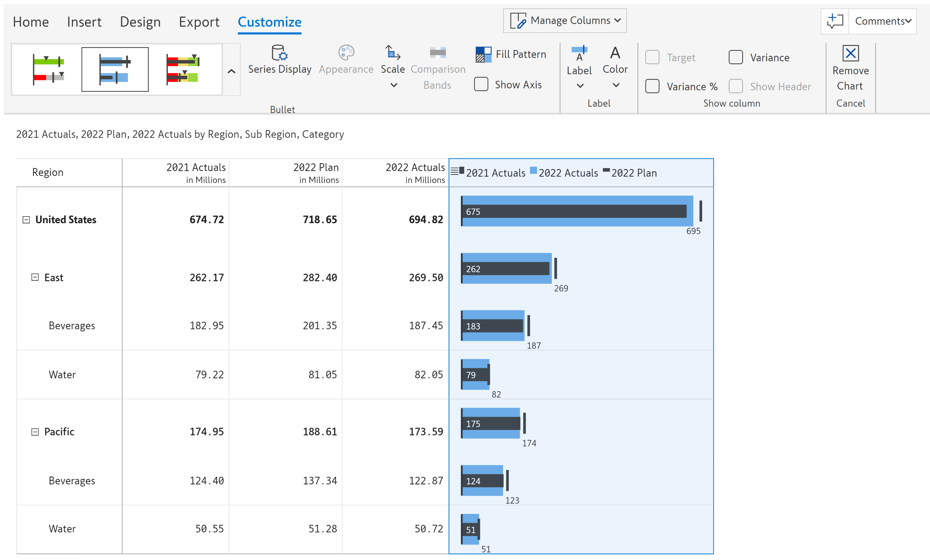
Task: Open the Manage Columns dropdown
Action: [x=565, y=21]
